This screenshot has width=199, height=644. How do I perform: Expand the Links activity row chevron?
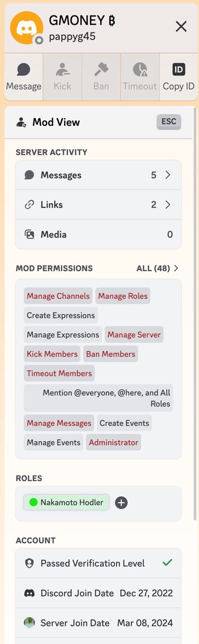168,205
